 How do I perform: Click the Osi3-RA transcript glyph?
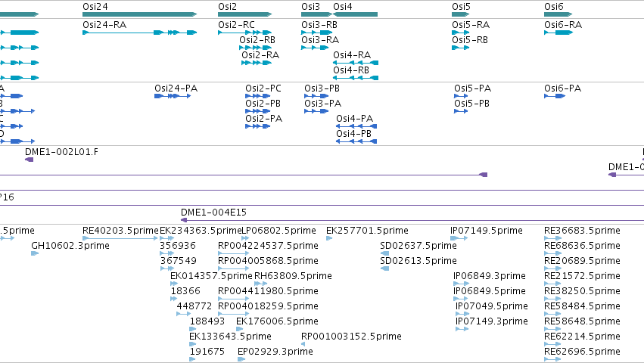point(315,48)
